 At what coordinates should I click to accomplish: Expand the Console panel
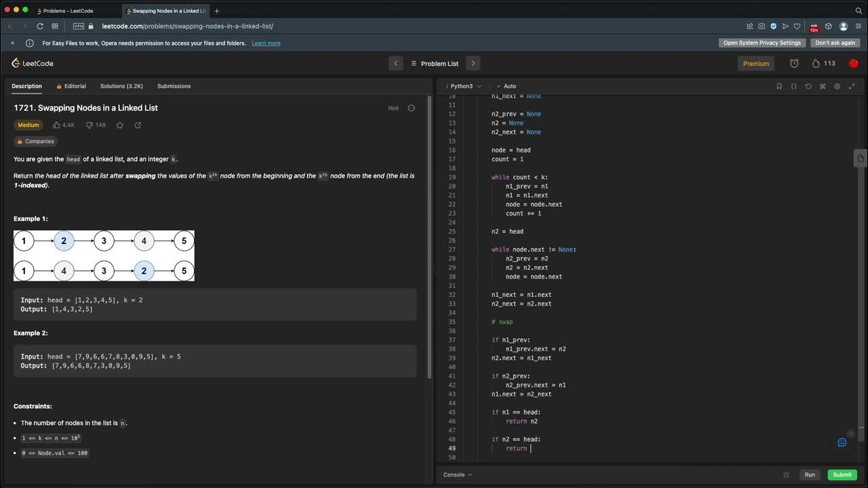click(458, 475)
